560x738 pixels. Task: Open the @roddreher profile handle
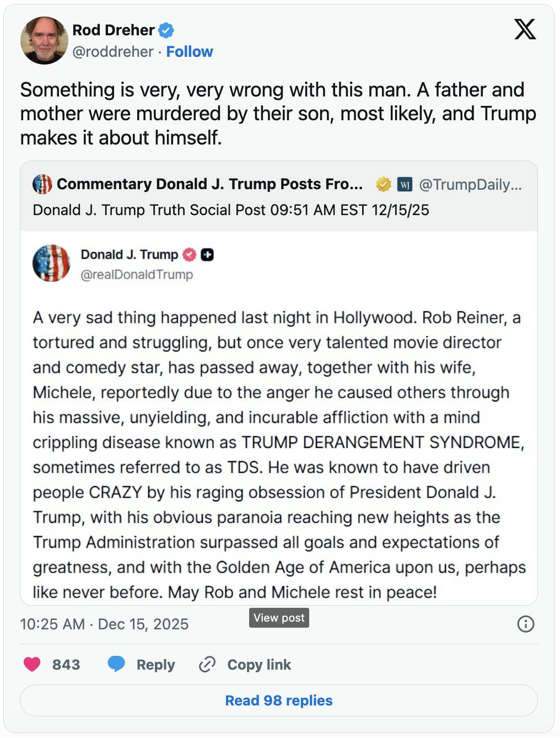tap(113, 51)
